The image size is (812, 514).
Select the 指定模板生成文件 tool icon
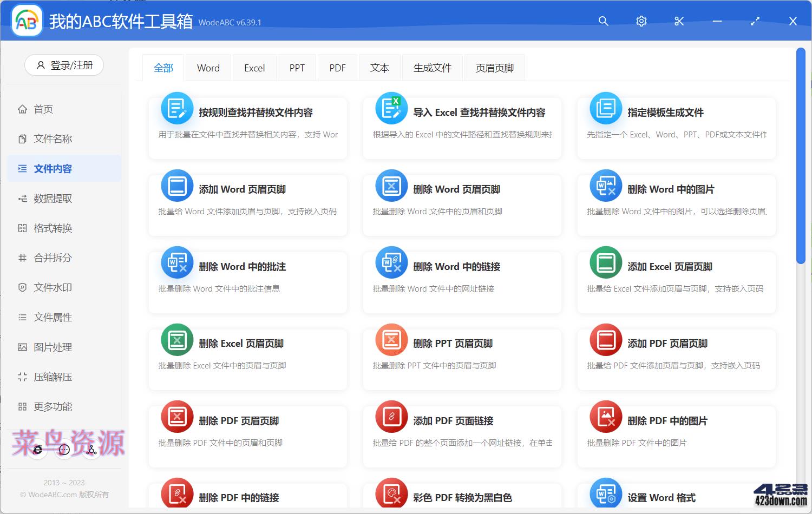605,108
